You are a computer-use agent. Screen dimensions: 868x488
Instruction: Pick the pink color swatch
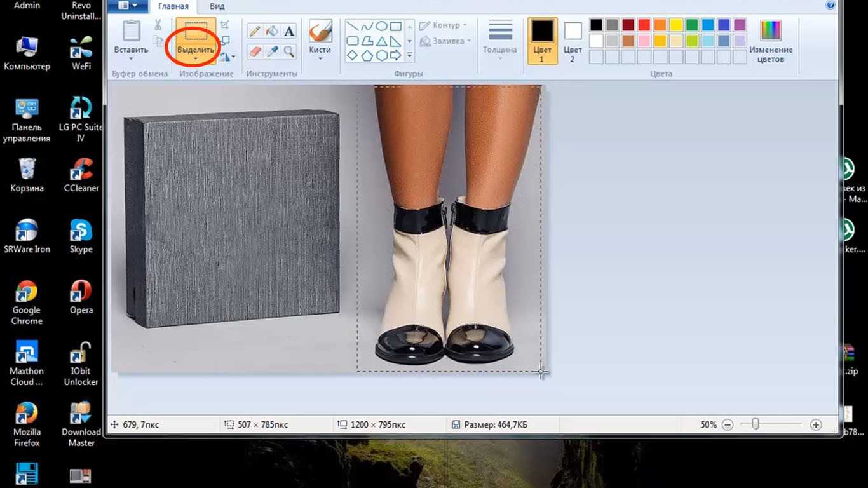644,41
